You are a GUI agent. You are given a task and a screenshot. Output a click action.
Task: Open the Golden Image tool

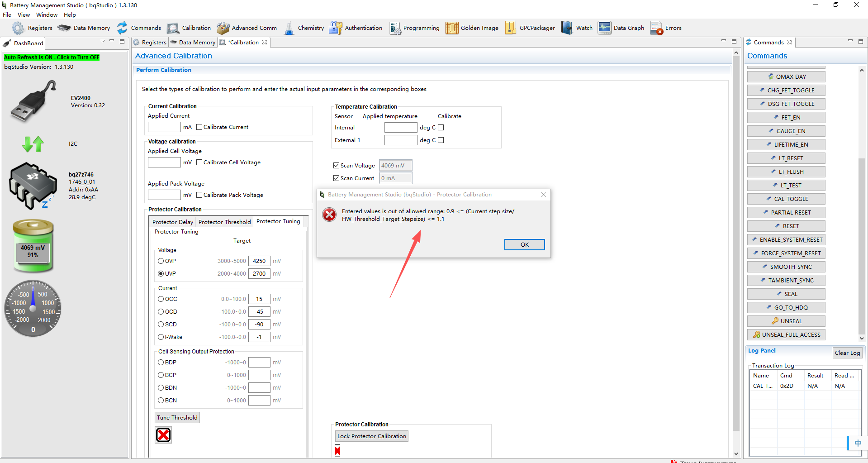click(x=472, y=28)
